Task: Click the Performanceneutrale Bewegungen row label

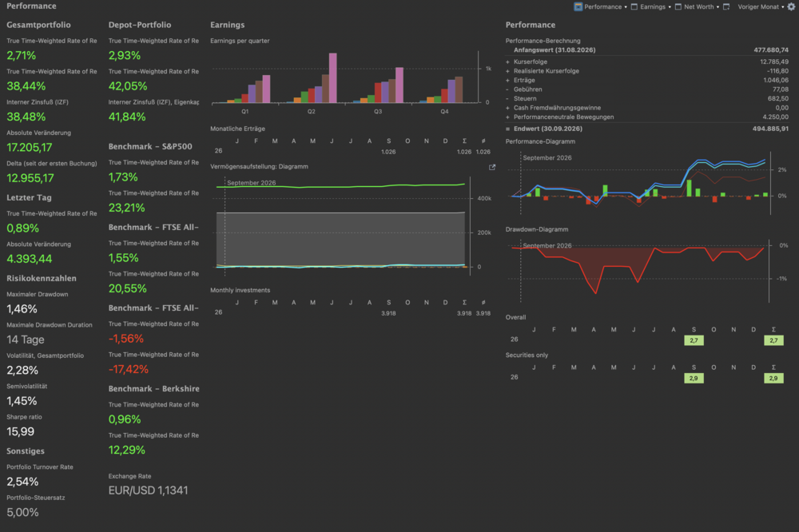Action: 563,117
